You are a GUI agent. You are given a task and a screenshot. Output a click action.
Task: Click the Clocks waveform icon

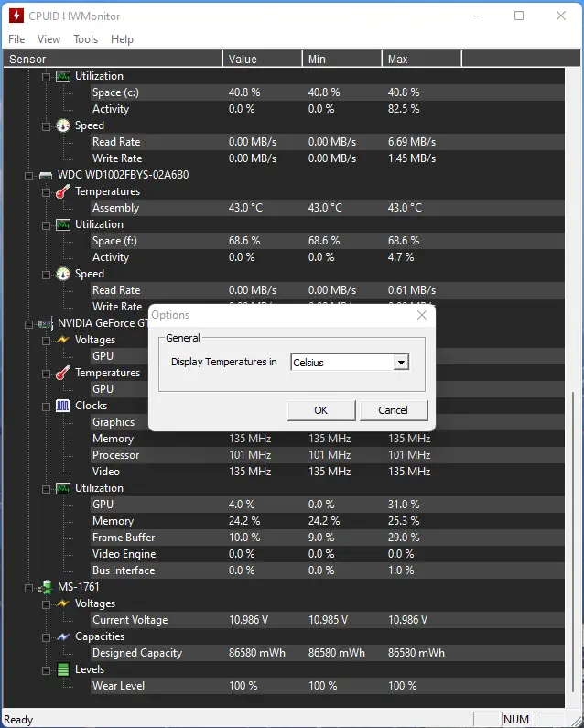(62, 406)
